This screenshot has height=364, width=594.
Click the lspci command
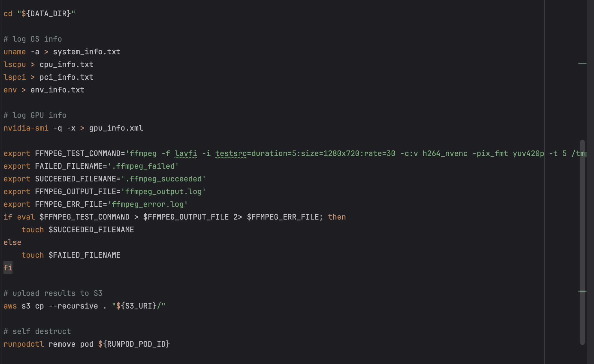click(15, 77)
